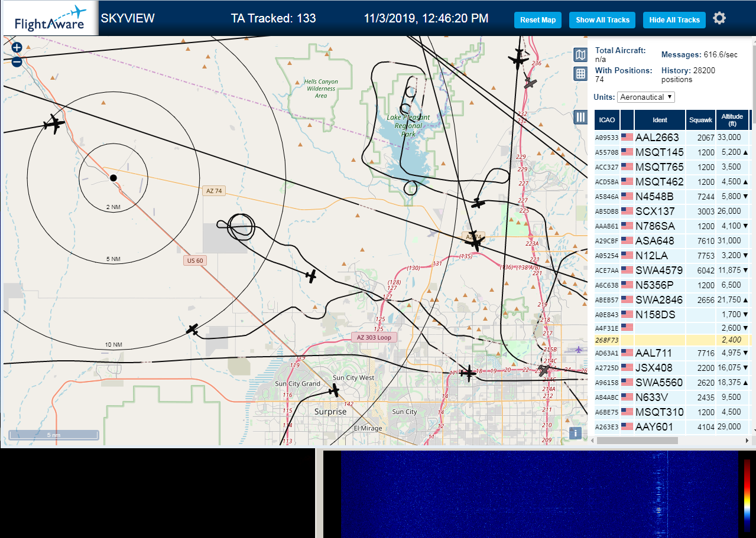The image size is (756, 538).
Task: Select the aircraft flying above AZ 303 Loop
Action: click(311, 275)
